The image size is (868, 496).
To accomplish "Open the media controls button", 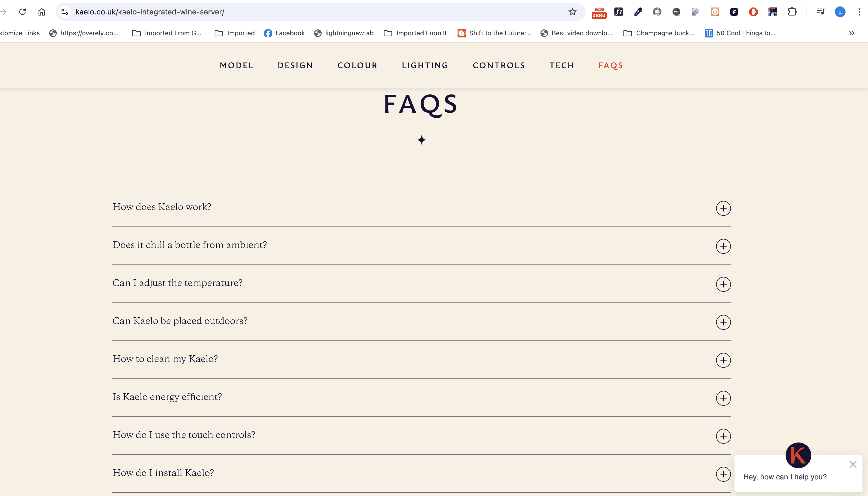I will click(x=821, y=12).
